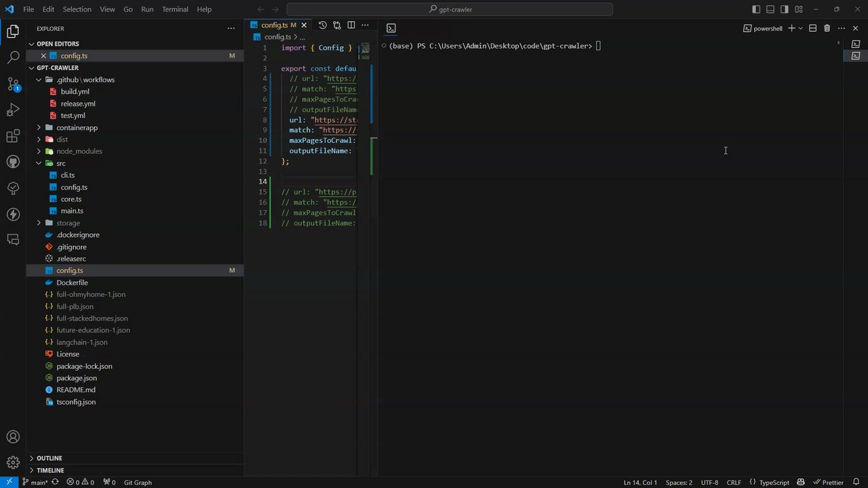The height and width of the screenshot is (488, 868).
Task: Open the File menu
Action: (28, 9)
